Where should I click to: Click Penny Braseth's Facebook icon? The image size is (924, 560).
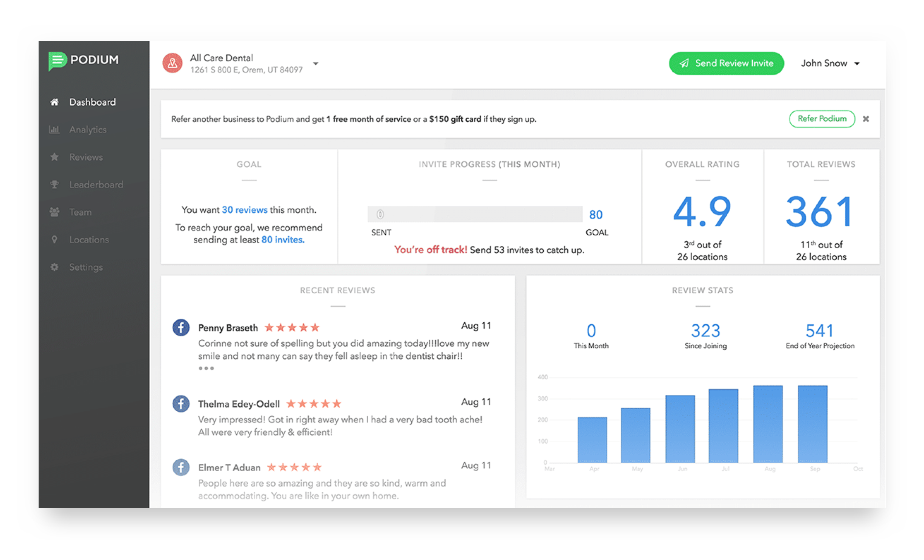[x=181, y=328]
